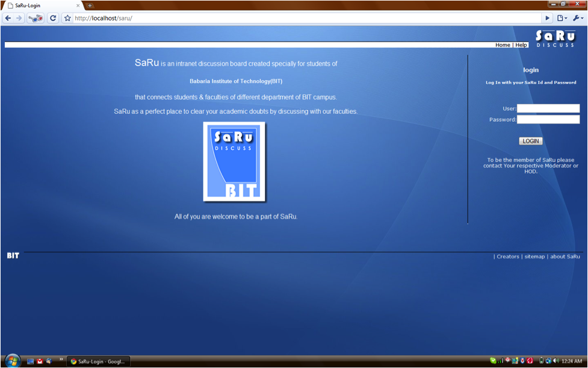Screen dimensions: 588x368
Task: Click the 3D glasses extension icon
Action: pos(36,18)
